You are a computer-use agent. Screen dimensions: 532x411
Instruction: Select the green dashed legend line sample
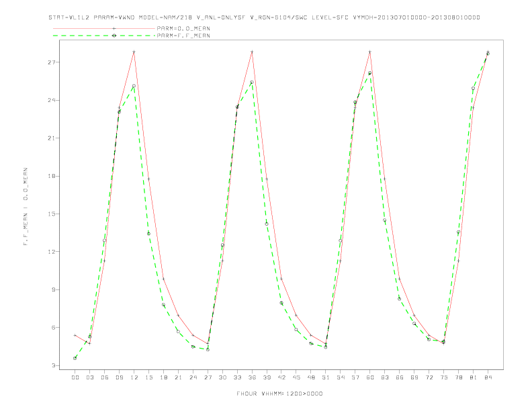[x=104, y=36]
